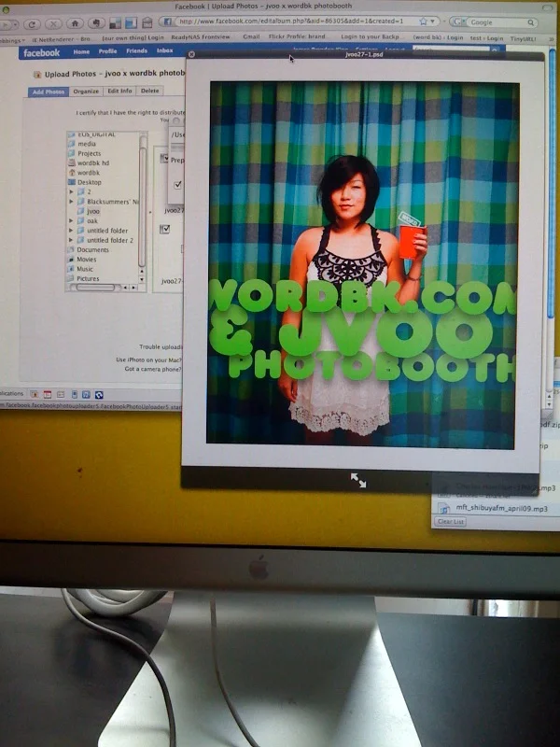
Task: Click the file tree scroll up arrow
Action: [x=142, y=271]
